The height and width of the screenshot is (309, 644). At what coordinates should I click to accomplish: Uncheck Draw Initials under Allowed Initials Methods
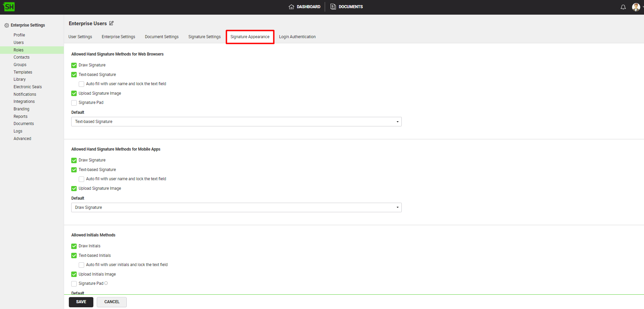pos(74,246)
